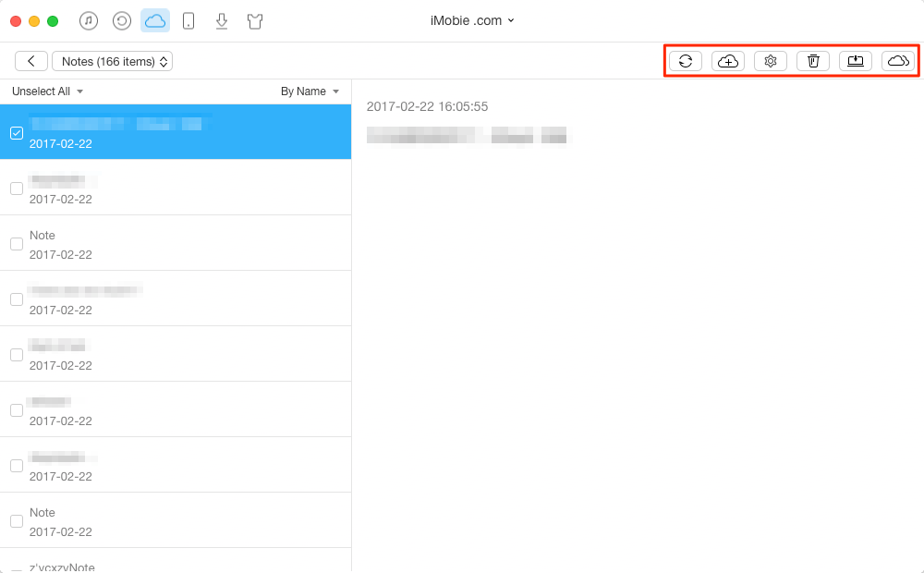Go back with the left chevron button

coord(31,61)
